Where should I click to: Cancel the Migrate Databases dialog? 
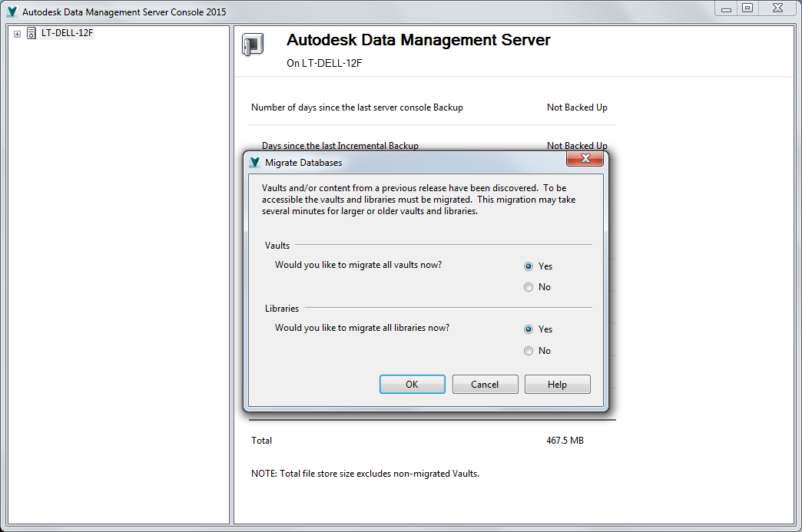(485, 385)
